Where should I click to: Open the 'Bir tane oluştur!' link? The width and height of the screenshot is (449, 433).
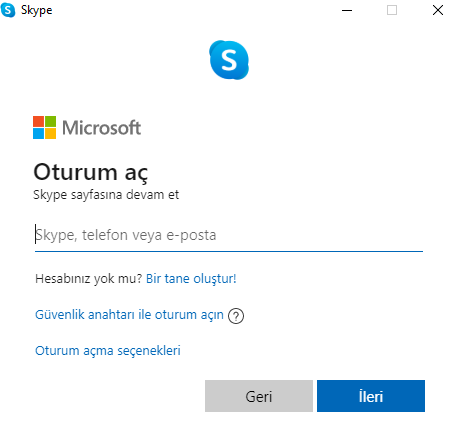click(x=191, y=278)
